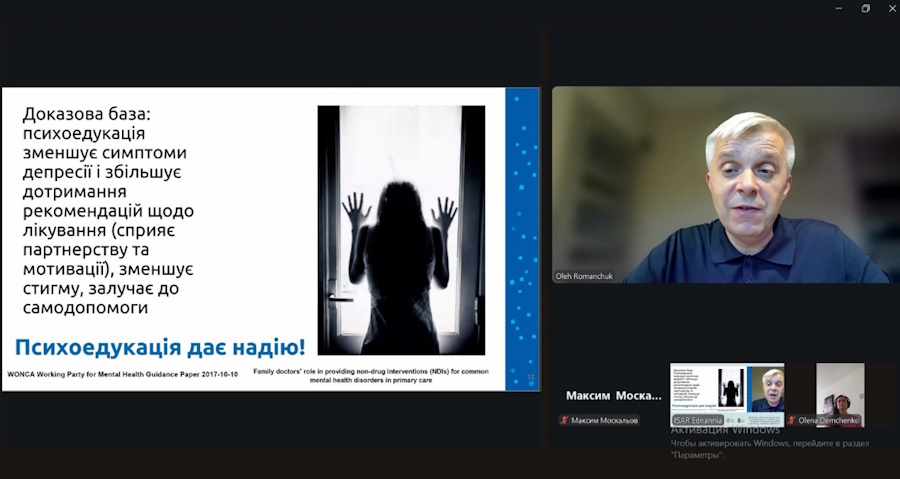Image resolution: width=900 pixels, height=479 pixels.
Task: Close the meeting window
Action: [x=891, y=9]
